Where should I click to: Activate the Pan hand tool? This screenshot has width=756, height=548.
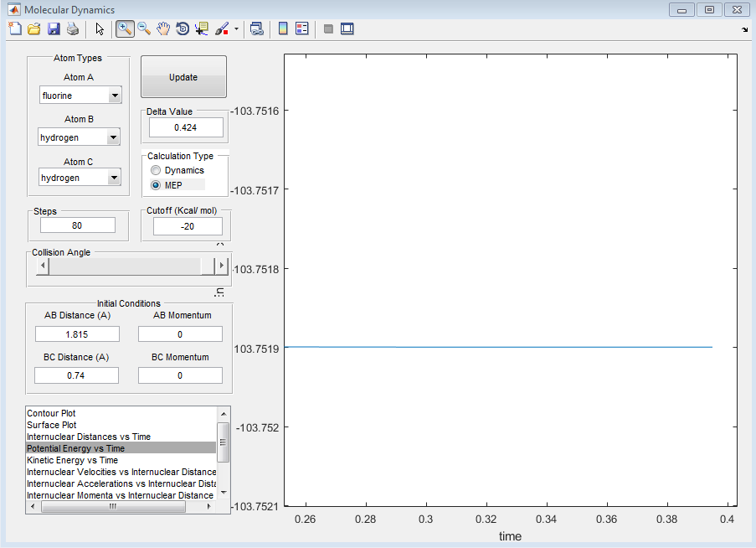tap(163, 28)
